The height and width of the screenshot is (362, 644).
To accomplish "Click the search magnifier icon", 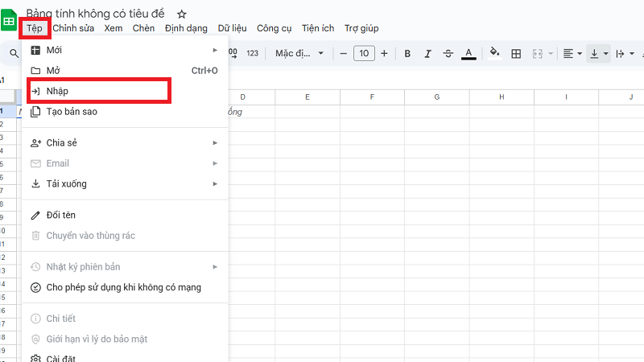I will point(14,54).
